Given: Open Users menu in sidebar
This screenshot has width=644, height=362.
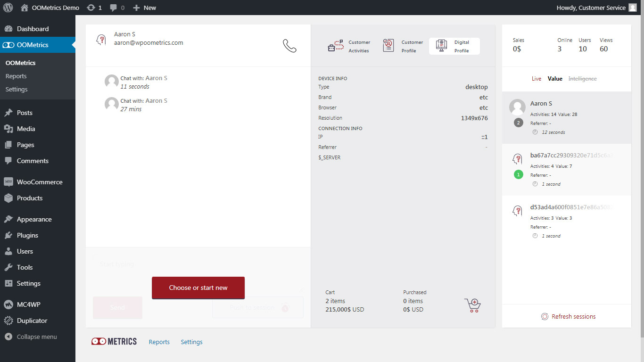Looking at the screenshot, I should 38,251.
